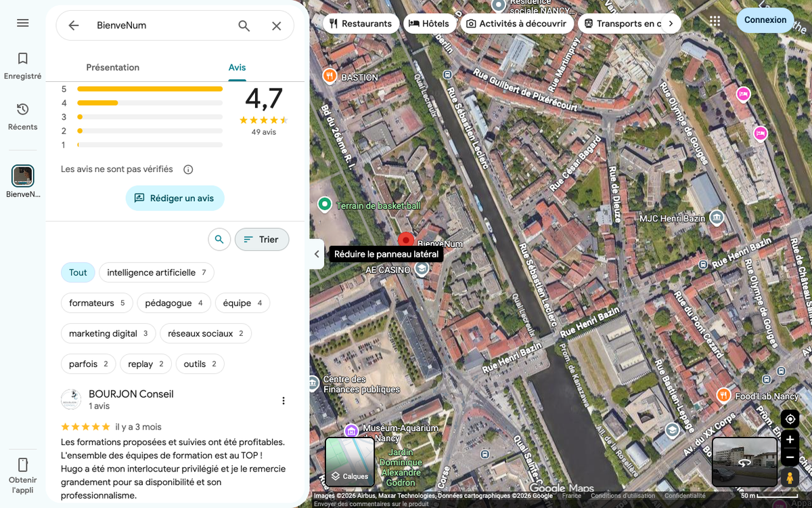Clear the search with the X icon
Image resolution: width=812 pixels, height=508 pixels.
[x=277, y=26]
